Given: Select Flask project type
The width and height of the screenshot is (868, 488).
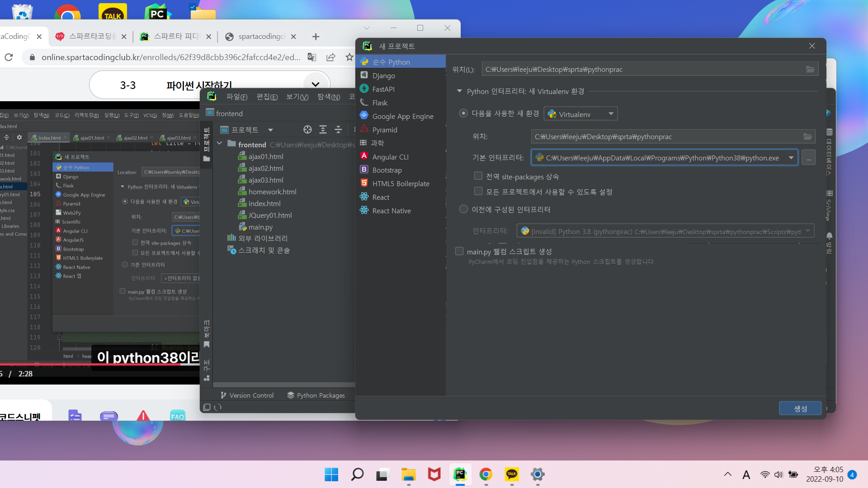Looking at the screenshot, I should (380, 103).
